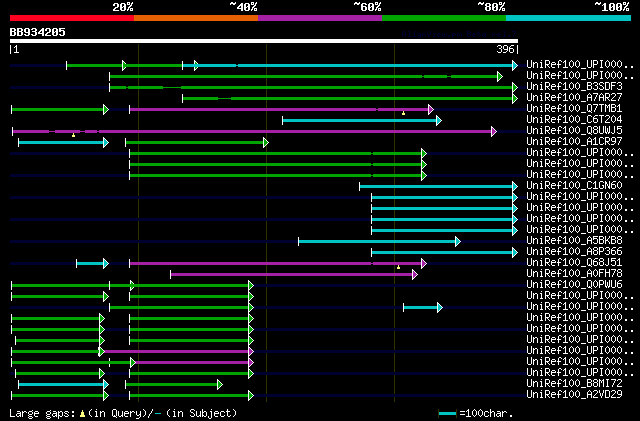The width and height of the screenshot is (640, 421).
Task: Open the UniRef100_C6T204 hit label
Action: [x=574, y=119]
